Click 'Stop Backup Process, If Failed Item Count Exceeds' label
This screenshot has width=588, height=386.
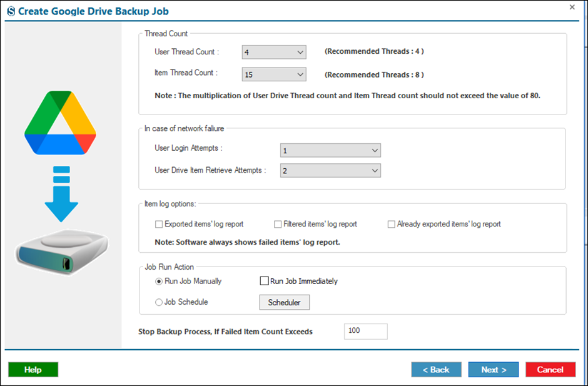(x=225, y=332)
